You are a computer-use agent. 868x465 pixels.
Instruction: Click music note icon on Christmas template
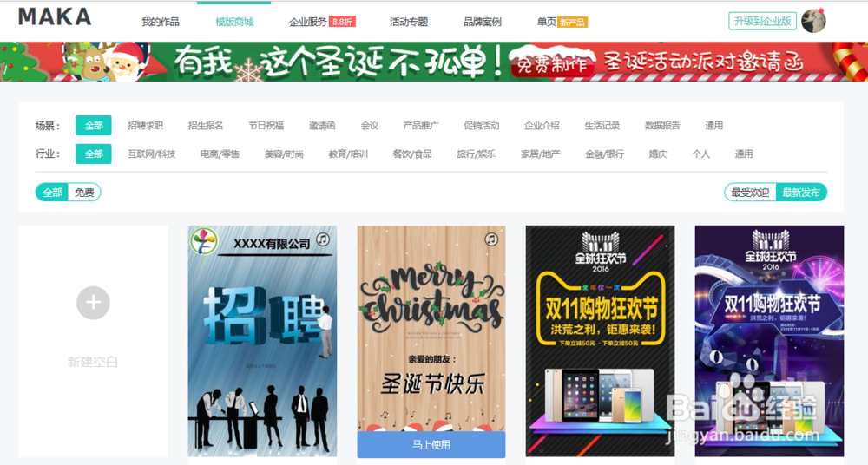click(491, 239)
